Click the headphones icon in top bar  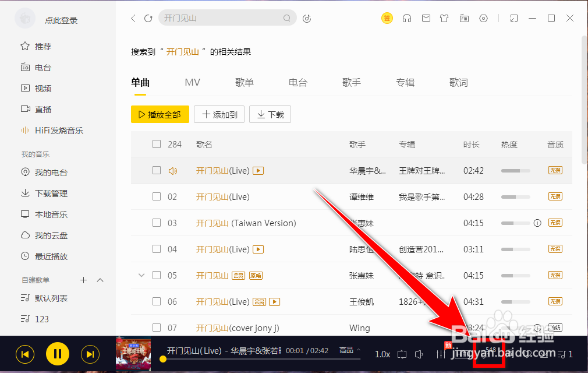(407, 18)
